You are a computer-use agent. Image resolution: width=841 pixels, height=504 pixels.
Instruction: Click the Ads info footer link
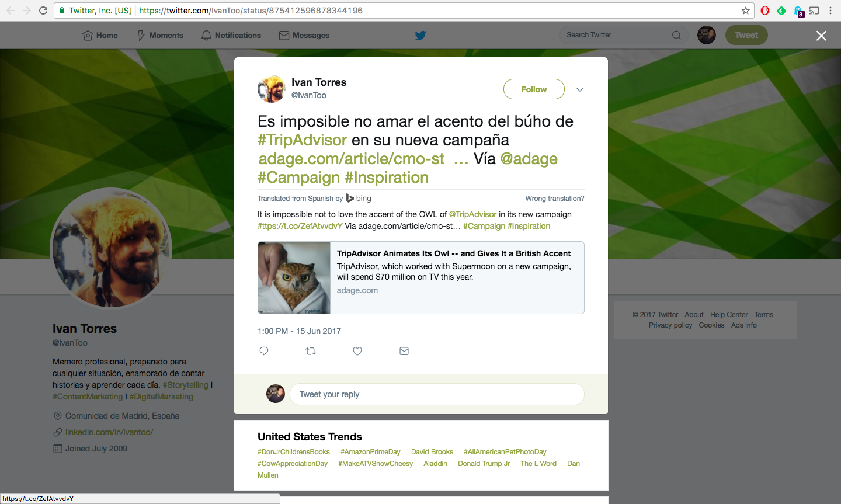[x=744, y=325]
